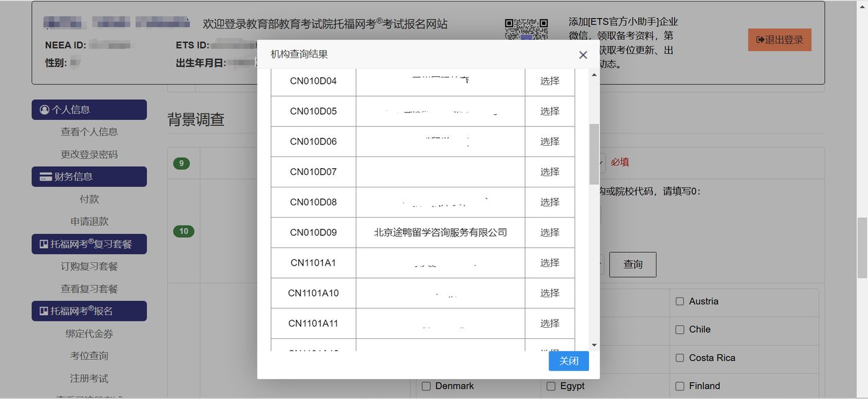Select 北京途鸭留学咨询服务有限公司 via its 选择 link
The image size is (868, 399).
(x=550, y=233)
